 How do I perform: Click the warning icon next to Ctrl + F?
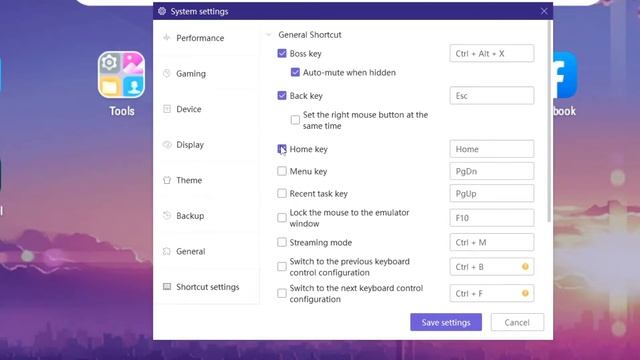coord(525,293)
